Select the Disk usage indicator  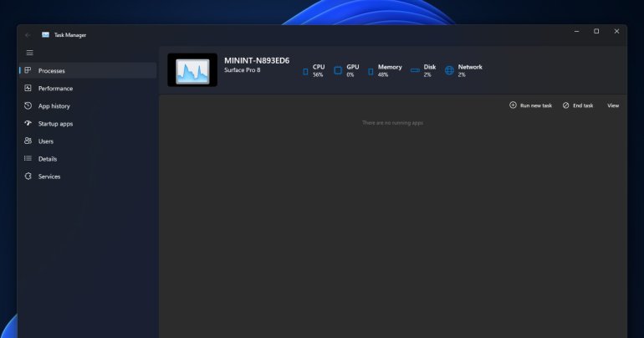pos(423,70)
